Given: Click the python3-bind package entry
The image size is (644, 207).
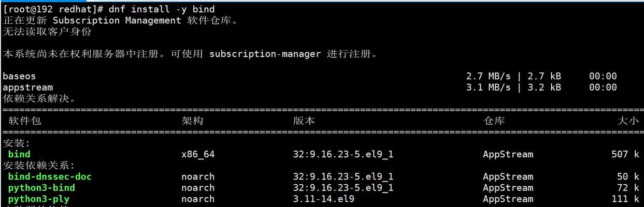Looking at the screenshot, I should pyautogui.click(x=41, y=188).
